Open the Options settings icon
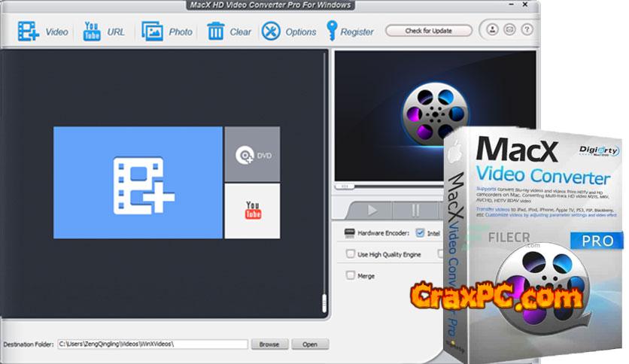The width and height of the screenshot is (629, 364). (271, 32)
